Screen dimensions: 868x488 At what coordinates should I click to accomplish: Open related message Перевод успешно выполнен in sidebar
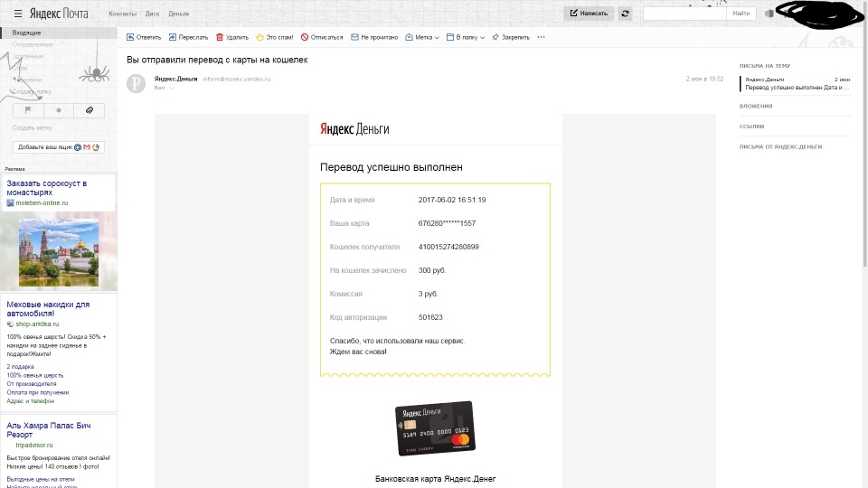point(796,83)
